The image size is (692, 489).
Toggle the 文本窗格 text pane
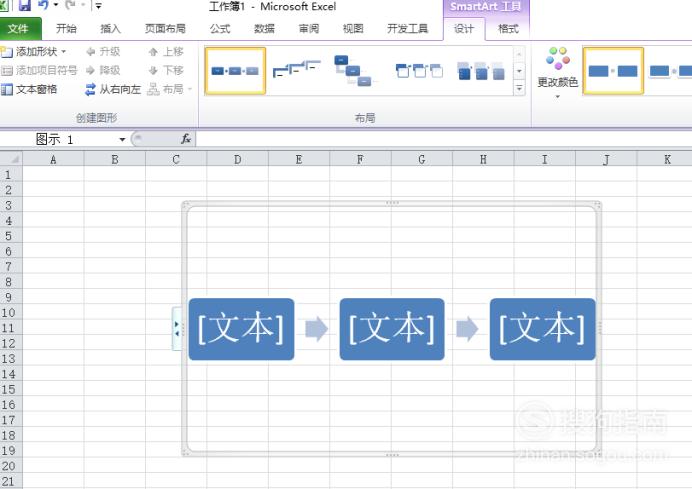[29, 90]
